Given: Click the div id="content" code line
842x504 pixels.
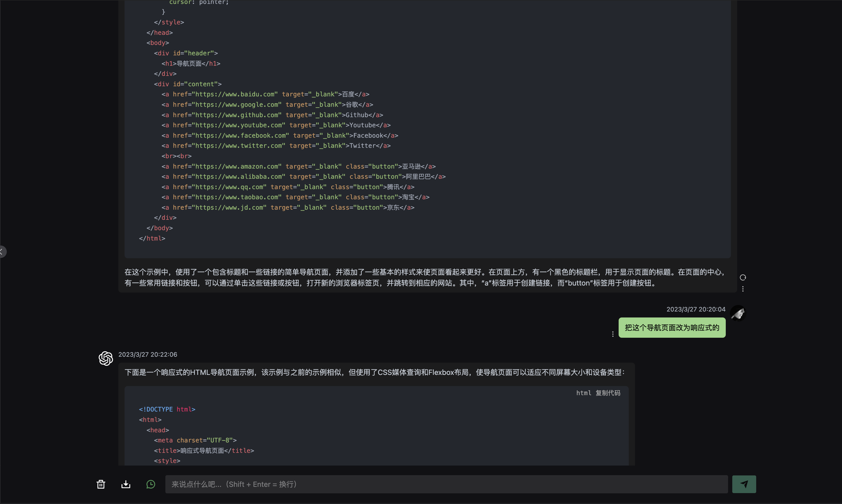Looking at the screenshot, I should (188, 84).
